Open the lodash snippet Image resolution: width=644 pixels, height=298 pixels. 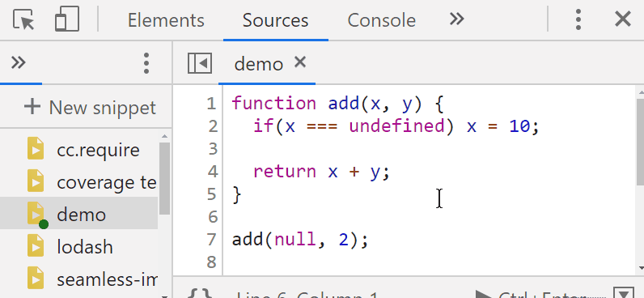coord(85,247)
